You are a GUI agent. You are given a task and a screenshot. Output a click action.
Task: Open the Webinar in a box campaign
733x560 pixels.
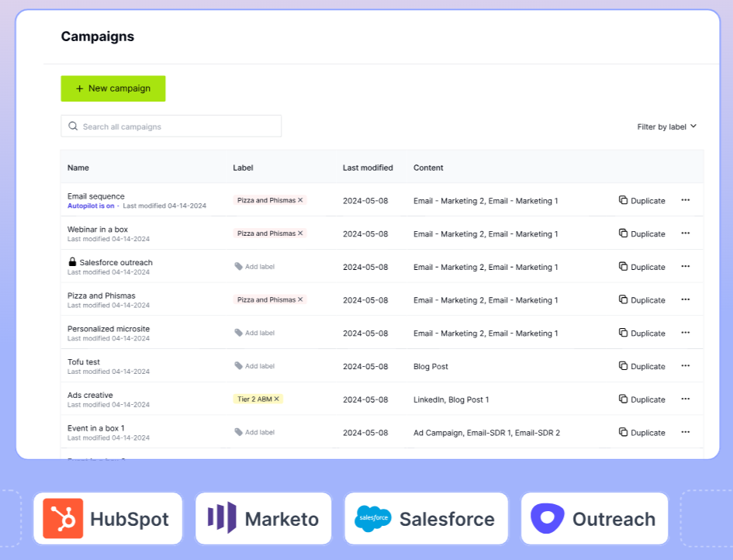[x=98, y=230]
